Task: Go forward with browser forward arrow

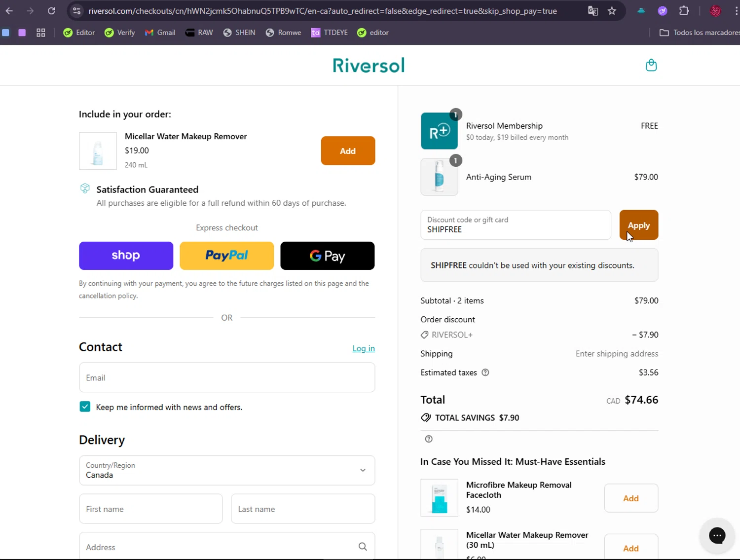Action: (x=30, y=11)
